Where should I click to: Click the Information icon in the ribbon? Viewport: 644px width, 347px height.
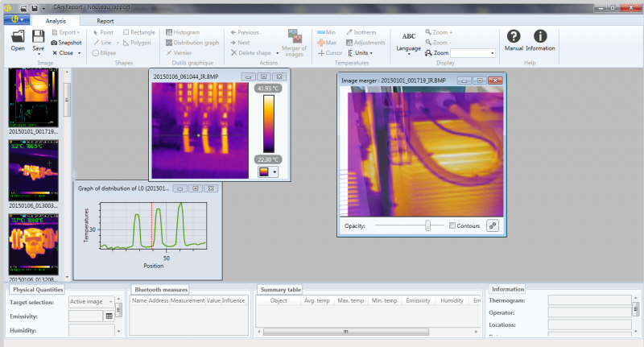(x=540, y=36)
